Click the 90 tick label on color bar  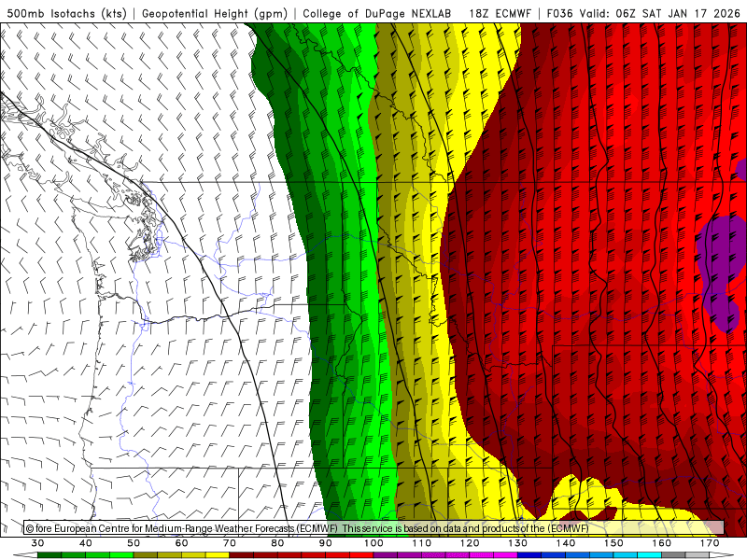click(326, 543)
